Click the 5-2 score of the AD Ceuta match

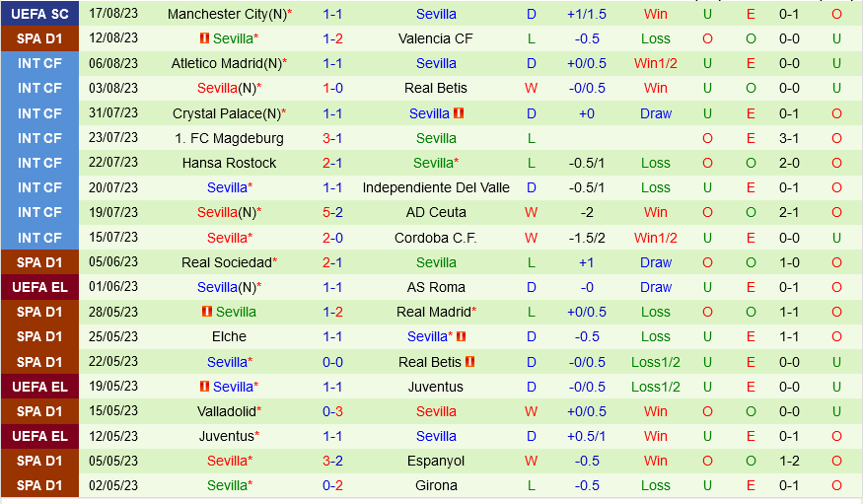tap(332, 212)
